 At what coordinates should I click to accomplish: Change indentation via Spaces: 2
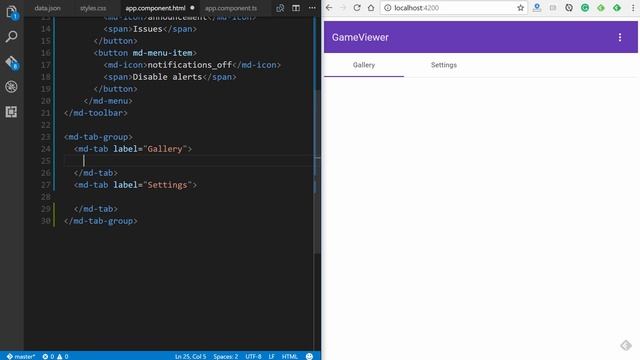225,356
